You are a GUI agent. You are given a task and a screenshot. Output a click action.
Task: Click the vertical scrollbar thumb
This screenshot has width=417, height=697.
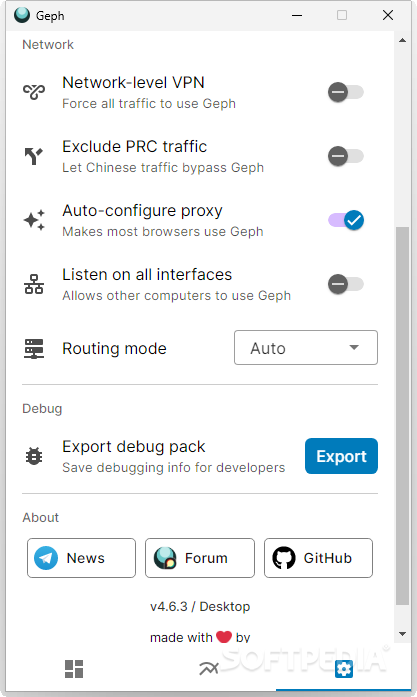(402, 416)
